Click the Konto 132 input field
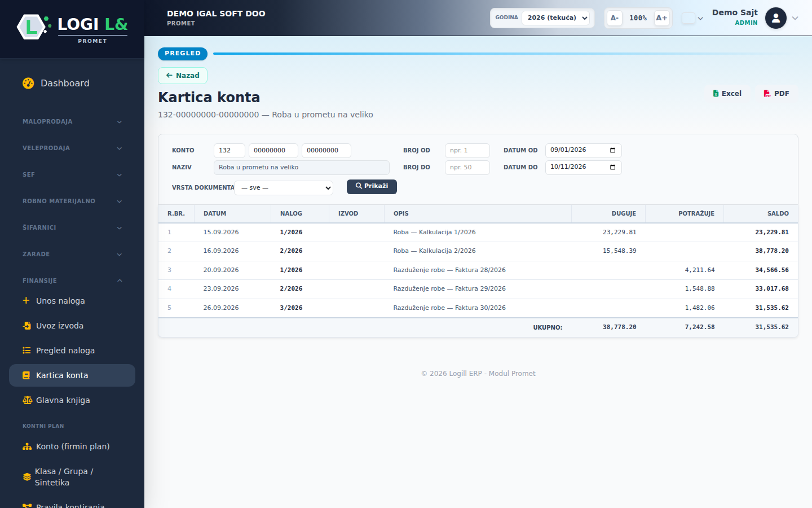The image size is (812, 508). 230,151
